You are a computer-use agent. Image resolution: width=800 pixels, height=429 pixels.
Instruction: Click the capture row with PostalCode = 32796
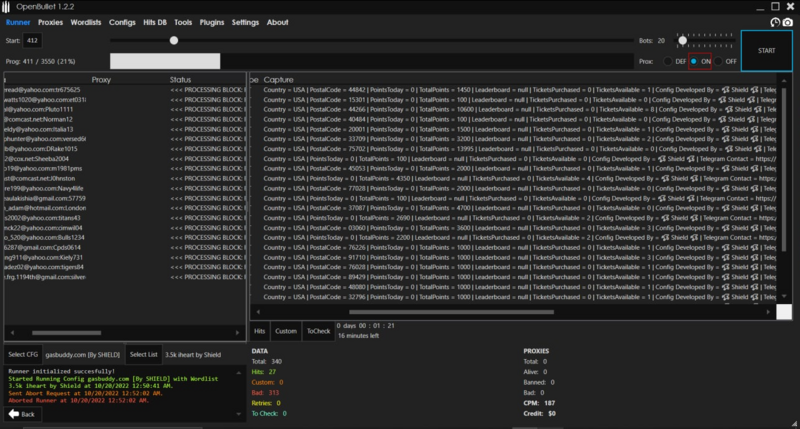click(513, 297)
